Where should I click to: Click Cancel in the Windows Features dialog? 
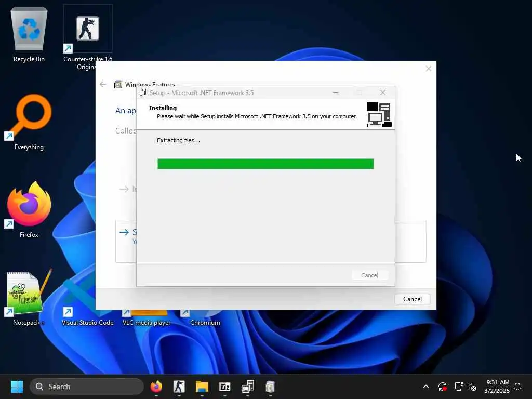click(x=412, y=299)
